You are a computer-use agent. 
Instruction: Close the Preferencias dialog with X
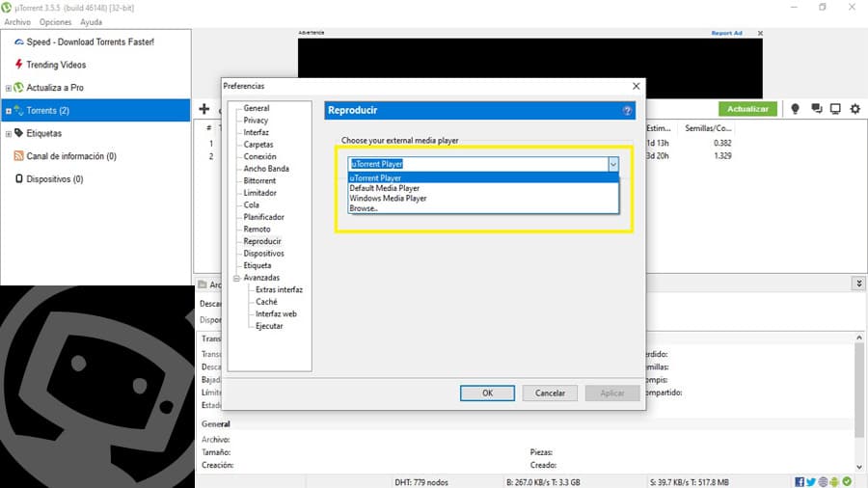click(637, 86)
